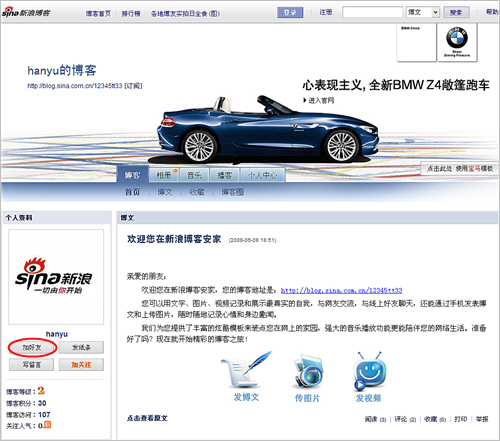Click the post timestamp next to title

[x=252, y=240]
